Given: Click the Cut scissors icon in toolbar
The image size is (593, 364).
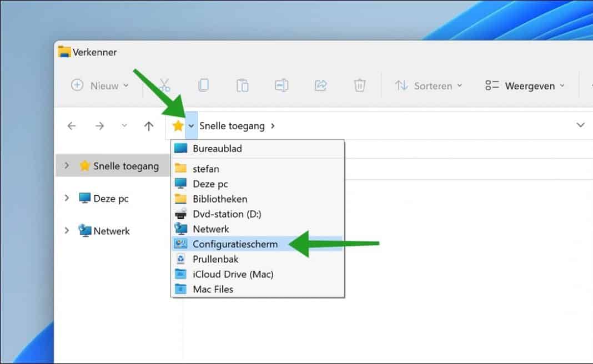Looking at the screenshot, I should click(164, 85).
